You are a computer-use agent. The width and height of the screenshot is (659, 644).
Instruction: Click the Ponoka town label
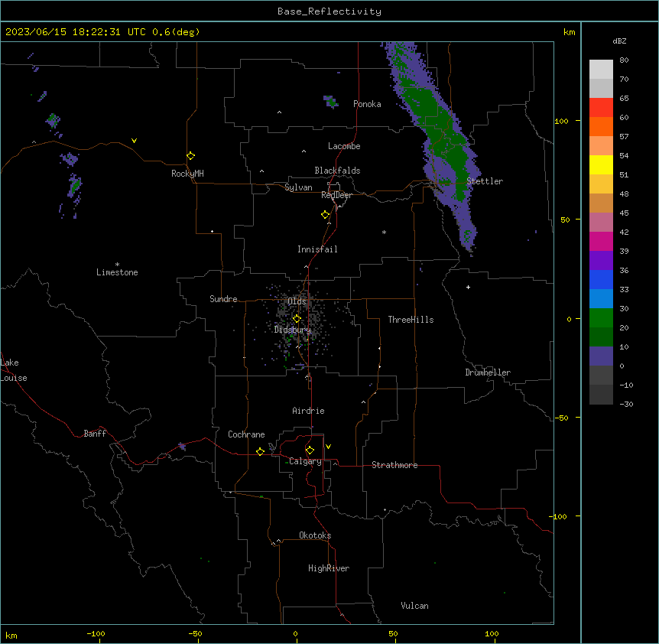pos(367,104)
